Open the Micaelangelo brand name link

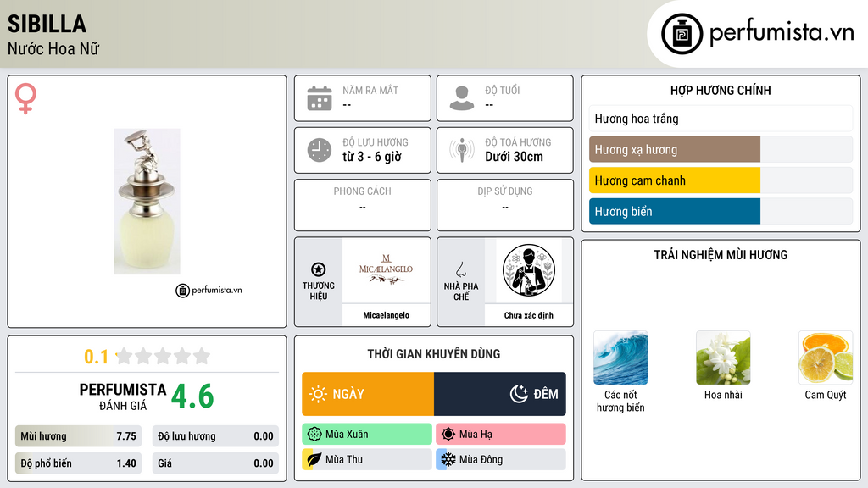(x=386, y=315)
